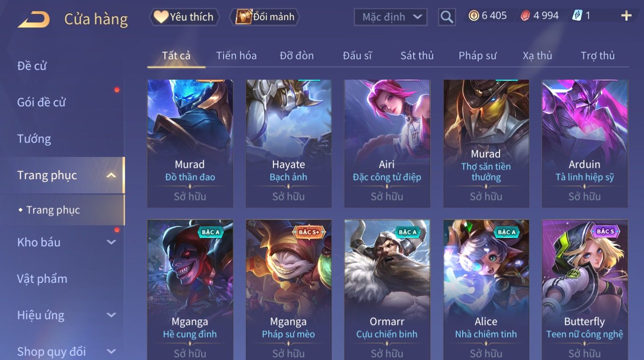644x360 pixels.
Task: Click the red ruby gem icon
Action: 525,16
